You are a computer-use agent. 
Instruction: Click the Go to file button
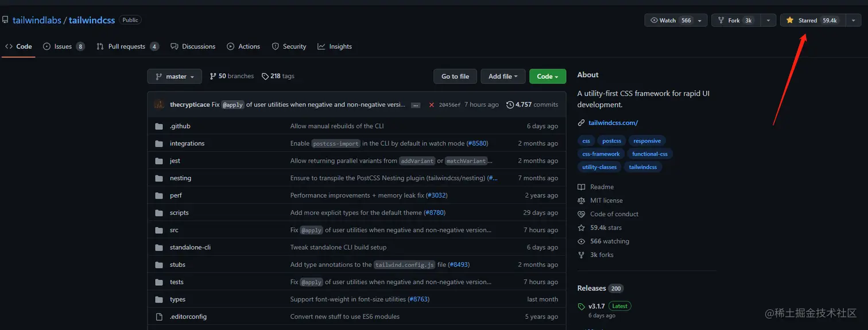[x=455, y=76]
